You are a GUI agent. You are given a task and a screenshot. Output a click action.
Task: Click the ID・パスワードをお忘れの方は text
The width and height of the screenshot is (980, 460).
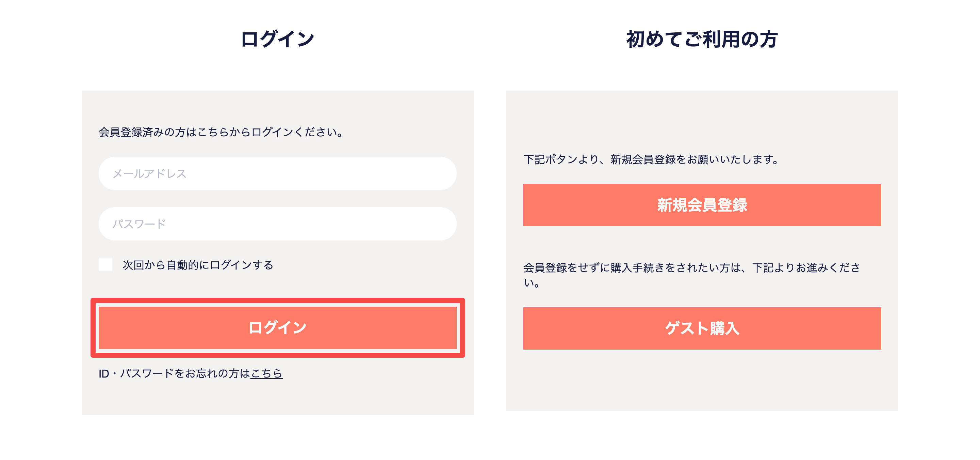click(x=174, y=373)
